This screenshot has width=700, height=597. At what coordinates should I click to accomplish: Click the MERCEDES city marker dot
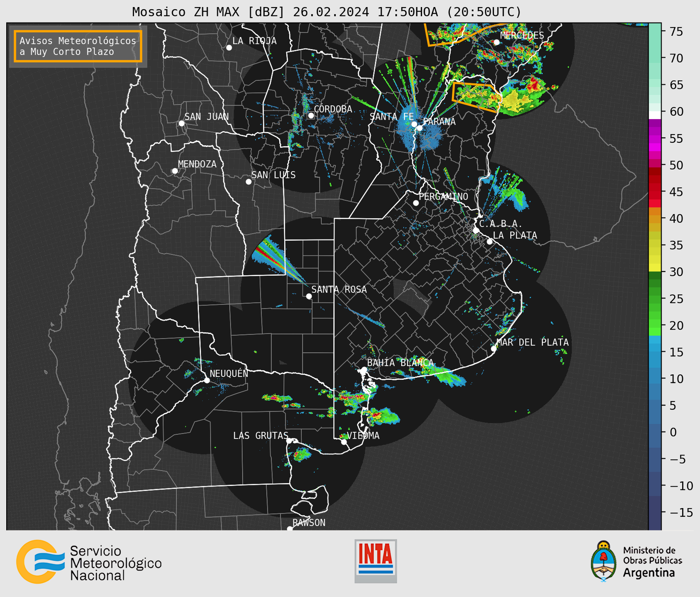[x=497, y=42]
